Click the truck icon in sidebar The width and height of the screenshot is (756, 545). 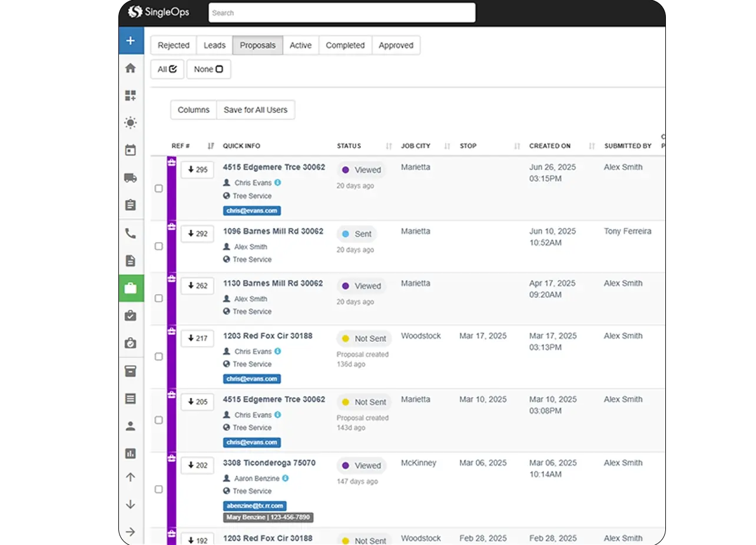131,178
